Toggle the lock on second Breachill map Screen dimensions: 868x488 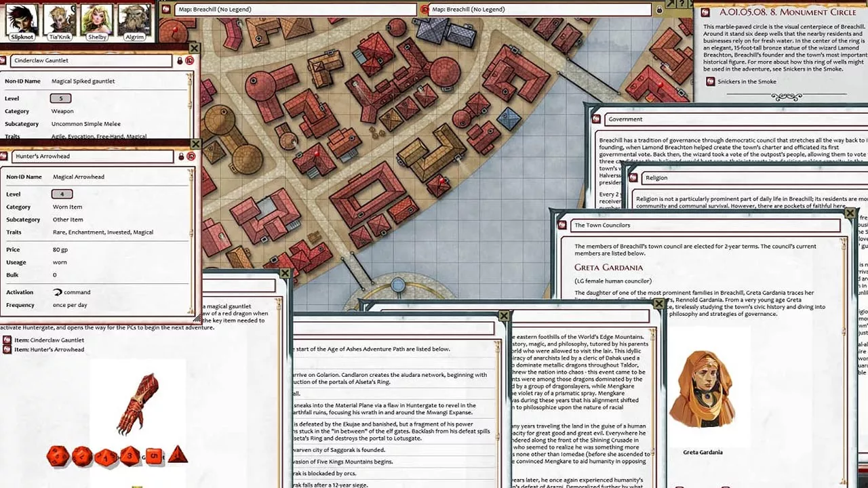pyautogui.click(x=658, y=9)
